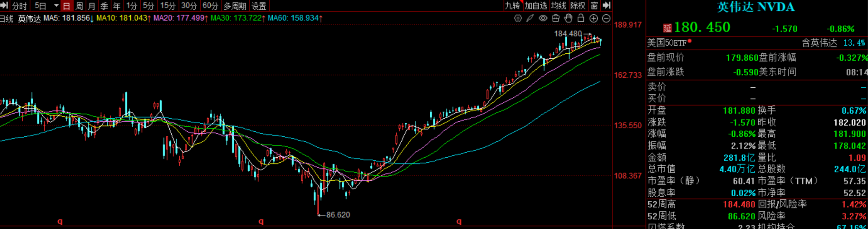This screenshot has width=868, height=229.
Task: Click the 金额 value 281.8亿
Action: click(739, 158)
